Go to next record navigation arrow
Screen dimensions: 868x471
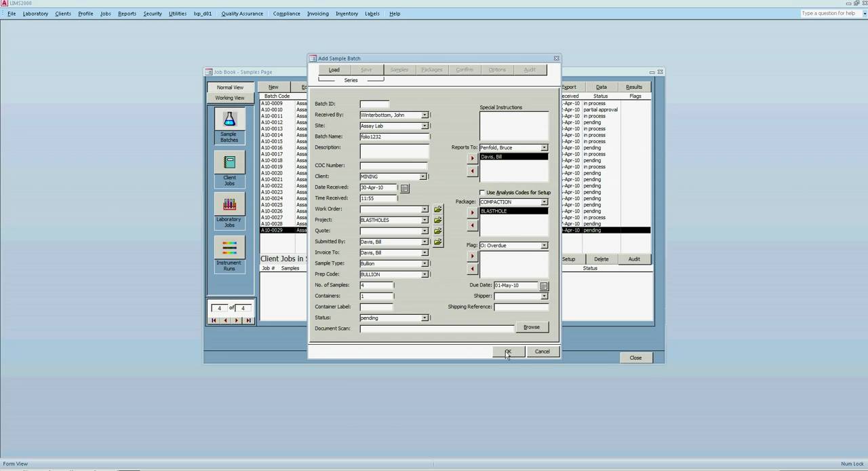tap(237, 320)
